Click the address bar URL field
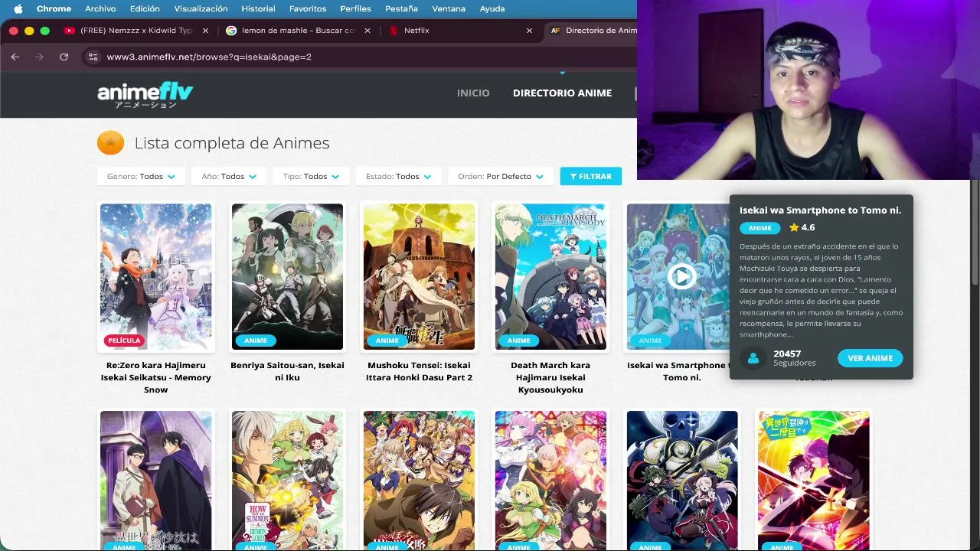980x551 pixels. pos(360,57)
